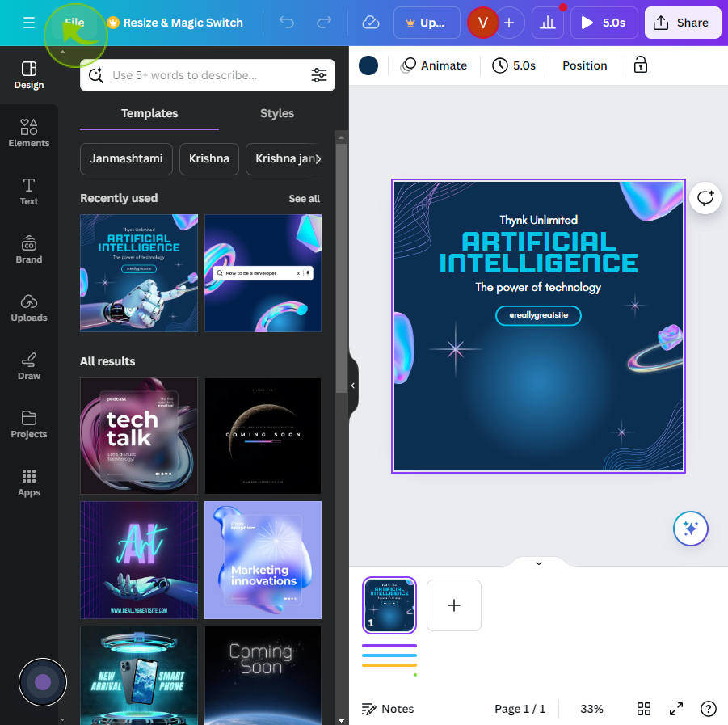This screenshot has width=728, height=725.
Task: Click the Page 1 / 1 indicator
Action: pos(520,709)
